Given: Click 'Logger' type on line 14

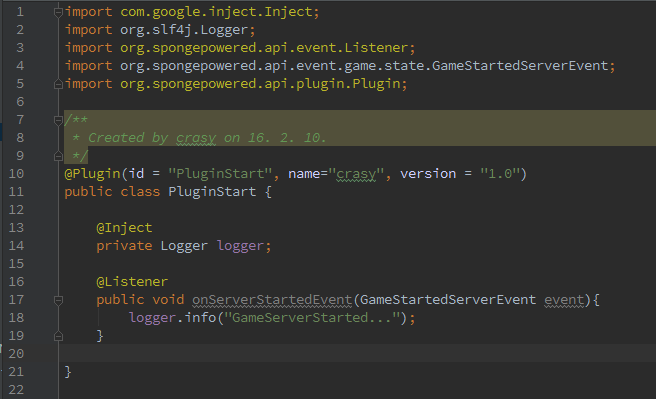Looking at the screenshot, I should pyautogui.click(x=184, y=246).
